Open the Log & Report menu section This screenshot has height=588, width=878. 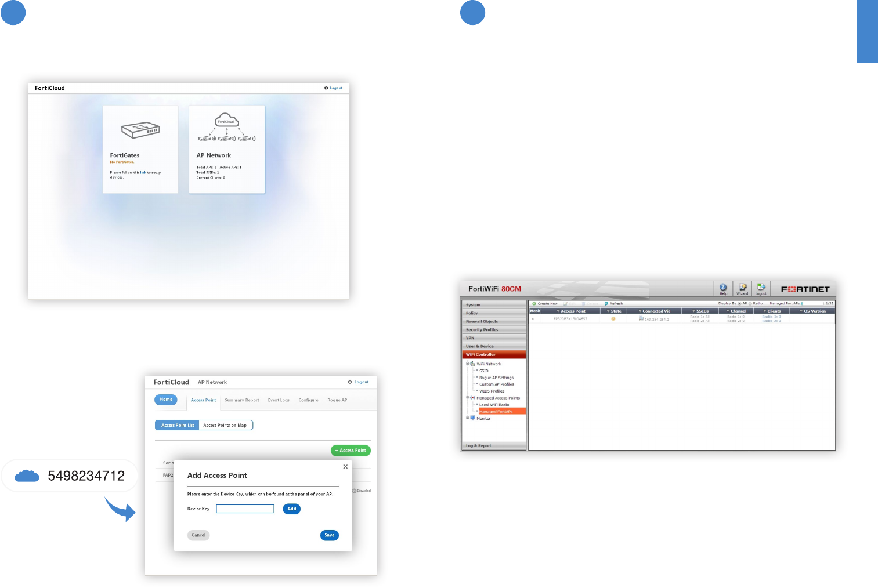[494, 445]
